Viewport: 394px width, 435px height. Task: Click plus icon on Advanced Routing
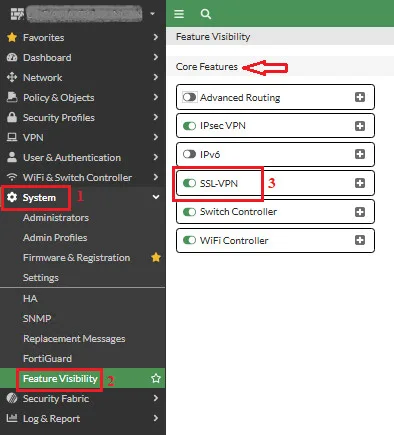pyautogui.click(x=360, y=97)
